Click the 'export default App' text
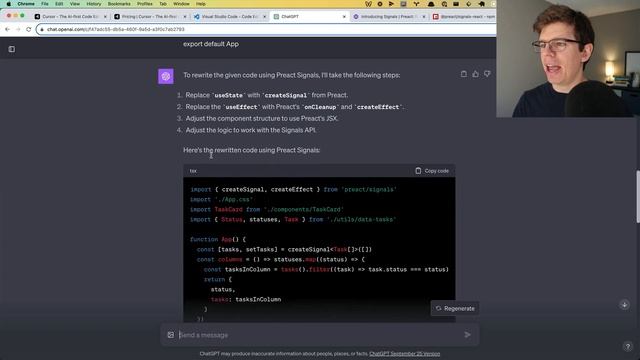 click(x=211, y=44)
